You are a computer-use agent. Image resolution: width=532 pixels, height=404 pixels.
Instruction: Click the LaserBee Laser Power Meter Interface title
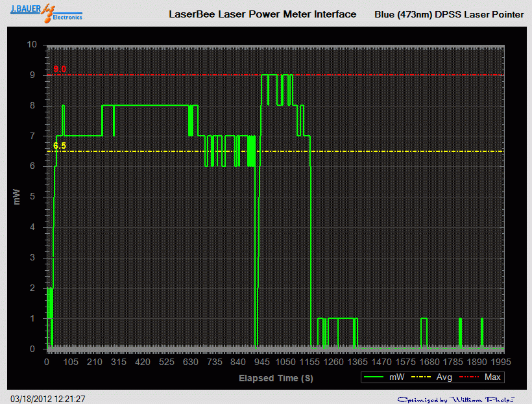[x=263, y=14]
